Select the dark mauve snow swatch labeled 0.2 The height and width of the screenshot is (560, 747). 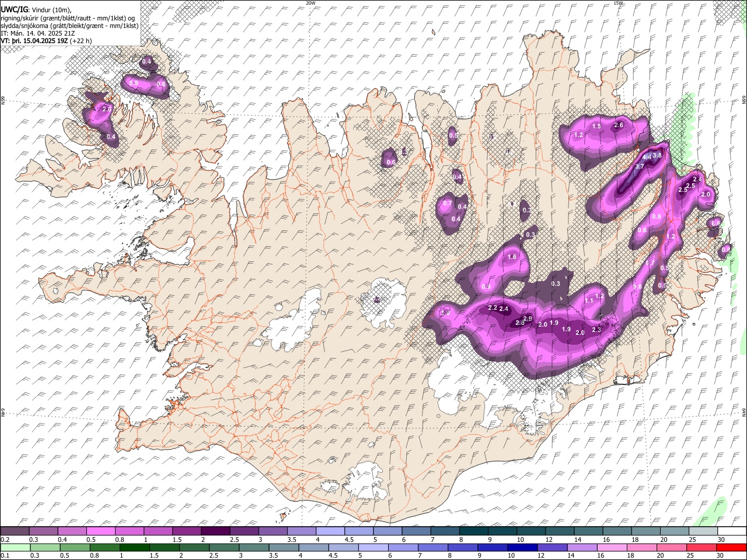pyautogui.click(x=15, y=531)
